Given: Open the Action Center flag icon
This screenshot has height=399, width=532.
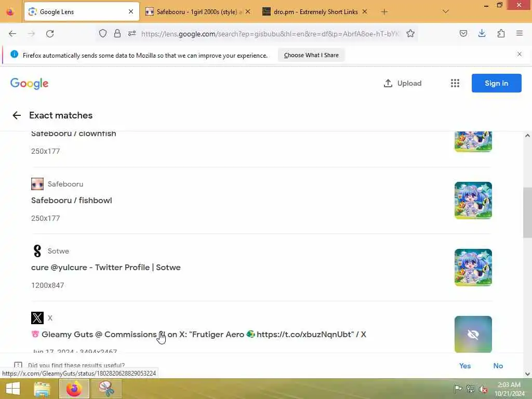Looking at the screenshot, I should (x=458, y=389).
